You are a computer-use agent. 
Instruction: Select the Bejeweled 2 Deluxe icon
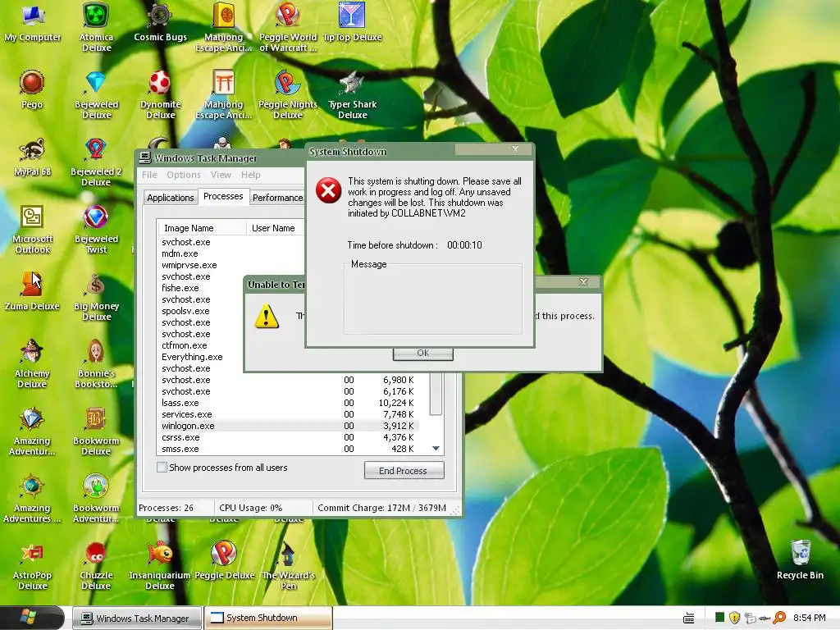[x=96, y=162]
